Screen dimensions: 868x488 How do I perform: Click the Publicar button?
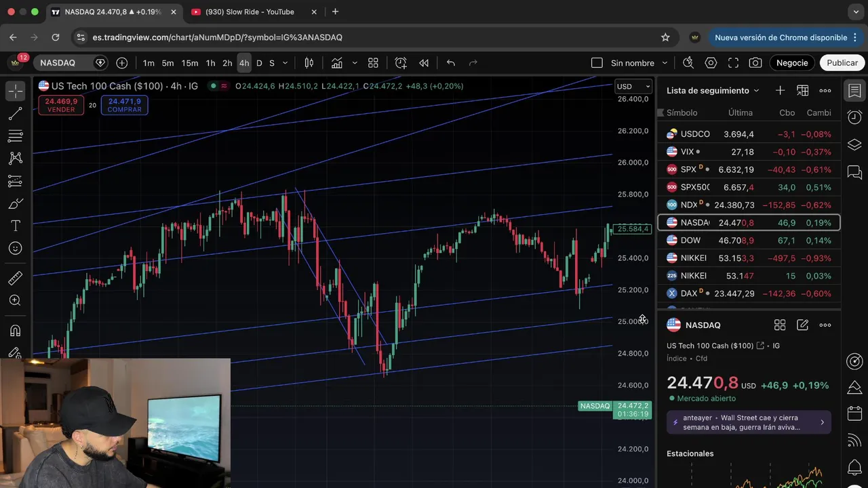(842, 63)
